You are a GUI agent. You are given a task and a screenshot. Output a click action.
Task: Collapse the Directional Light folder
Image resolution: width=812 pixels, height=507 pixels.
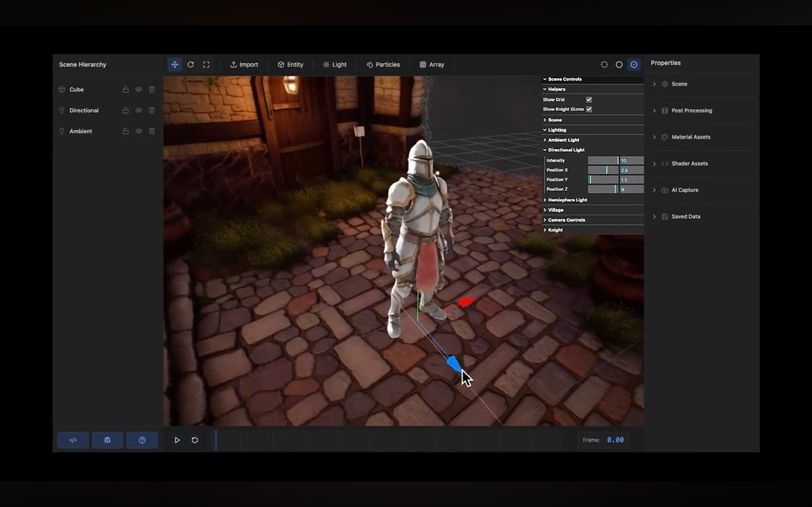coord(566,150)
